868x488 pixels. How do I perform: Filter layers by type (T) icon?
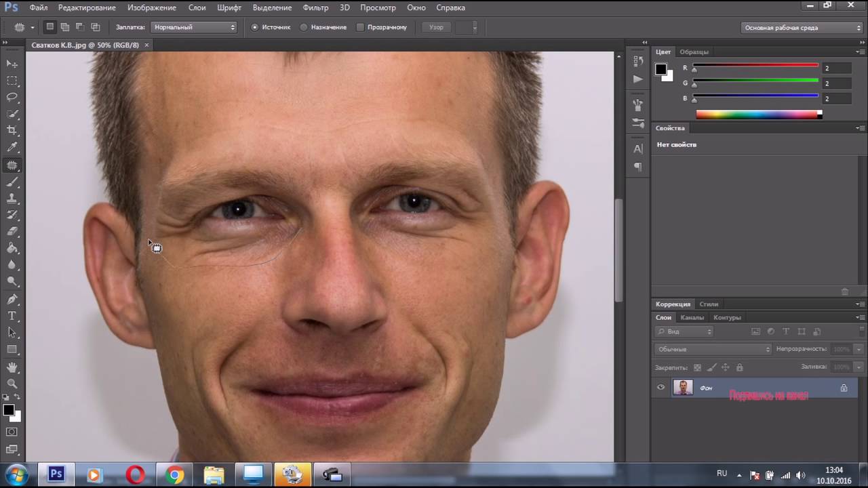[786, 331]
